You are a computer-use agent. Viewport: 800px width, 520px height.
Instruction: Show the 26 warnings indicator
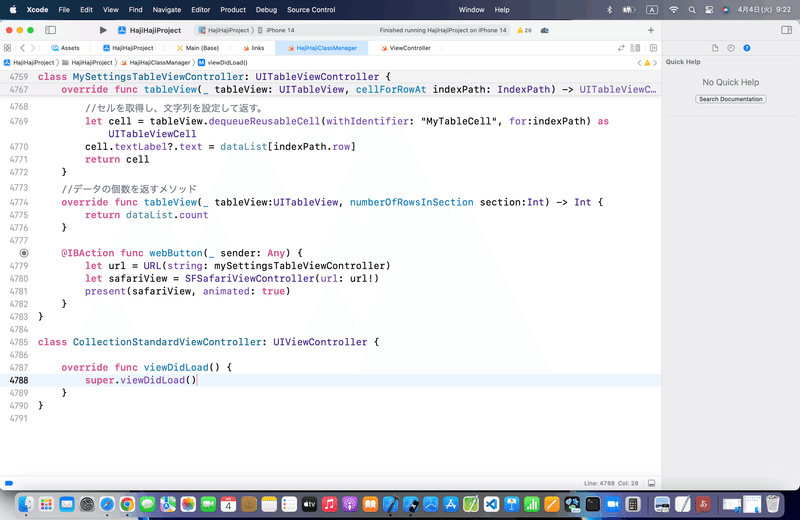(524, 30)
